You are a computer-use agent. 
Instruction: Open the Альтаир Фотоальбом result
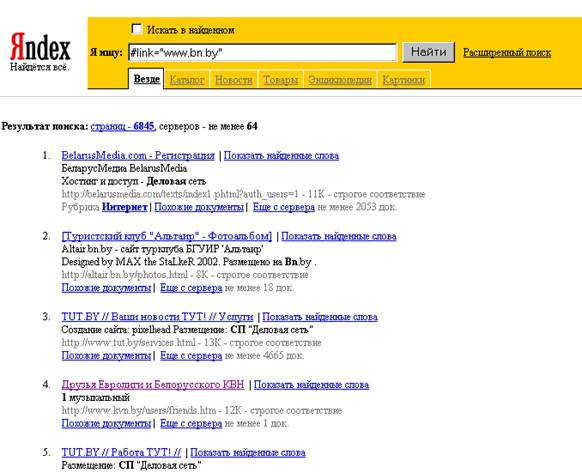[167, 236]
